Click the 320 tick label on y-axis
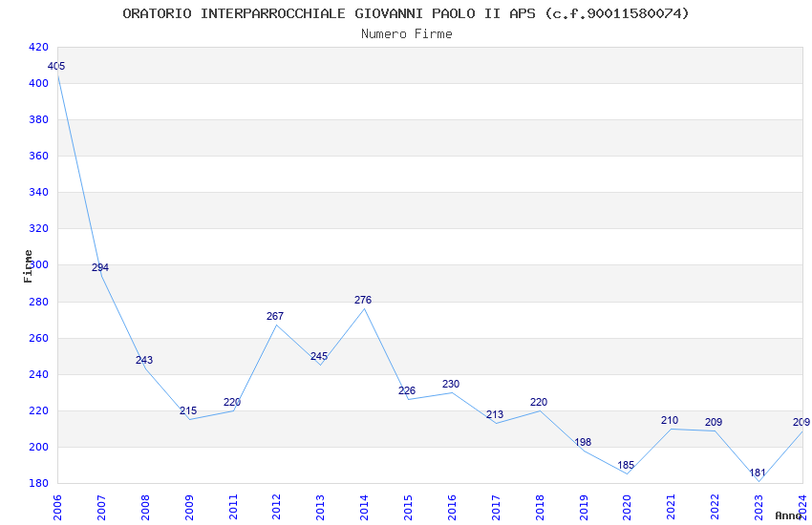This screenshot has width=812, height=525. (x=38, y=228)
